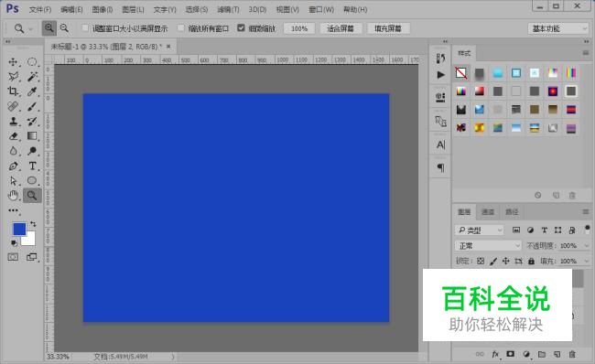Toggle Quick Mask mode
This screenshot has width=595, height=364.
[x=13, y=257]
